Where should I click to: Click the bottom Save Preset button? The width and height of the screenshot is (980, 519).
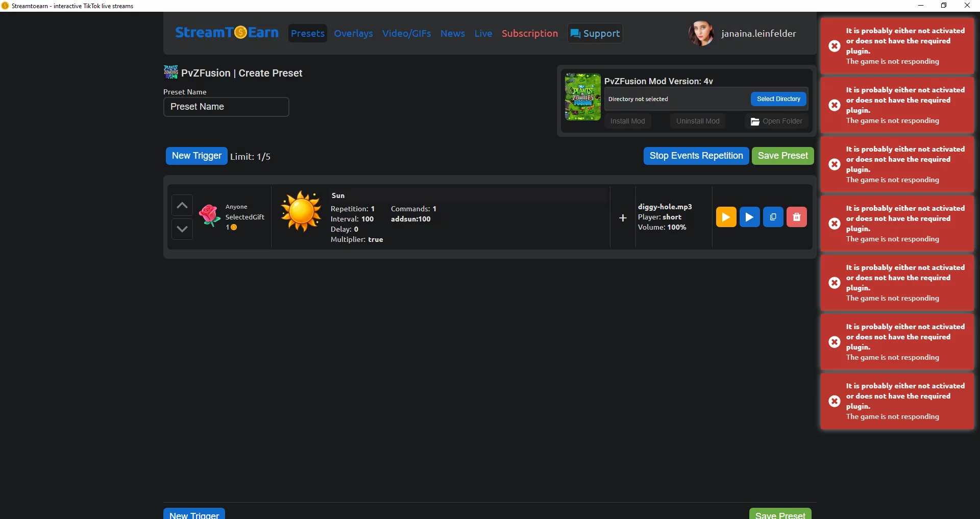coord(780,514)
